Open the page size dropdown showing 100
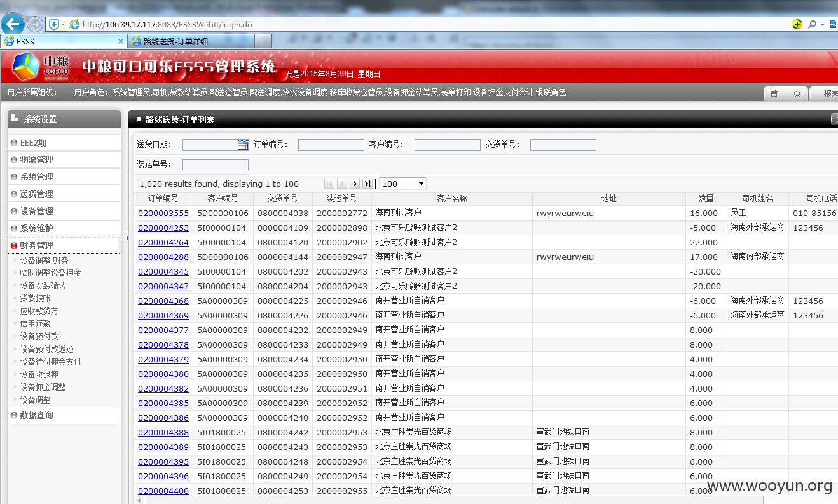Viewport: 838px width, 504px height. pyautogui.click(x=402, y=184)
